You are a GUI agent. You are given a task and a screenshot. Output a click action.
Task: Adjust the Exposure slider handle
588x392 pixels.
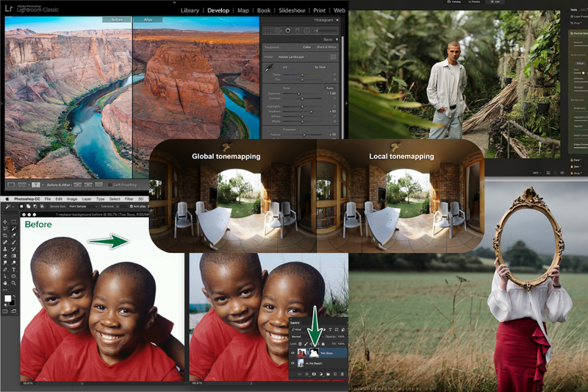298,93
